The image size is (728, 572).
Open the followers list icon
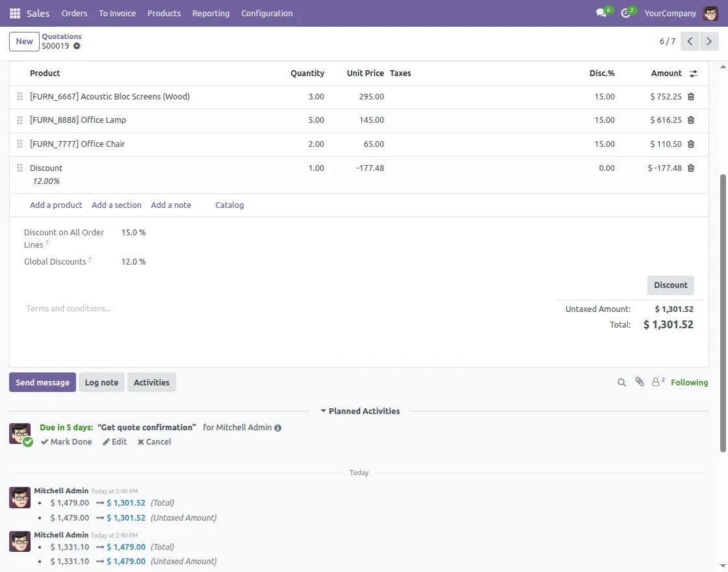pyautogui.click(x=658, y=382)
